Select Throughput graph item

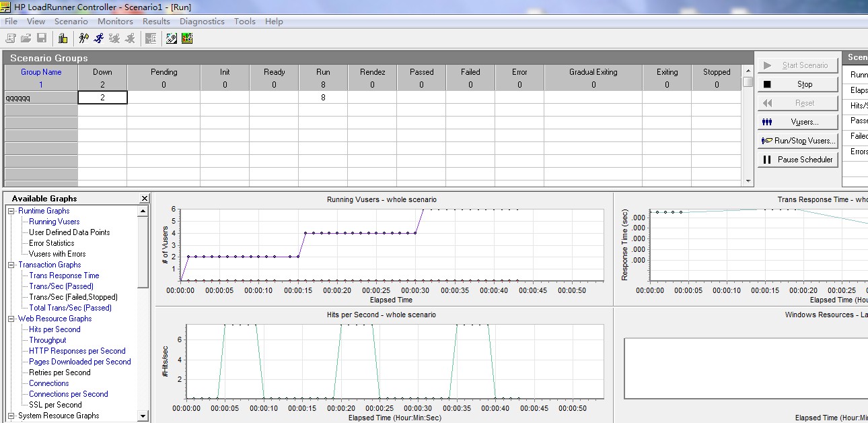click(x=48, y=340)
